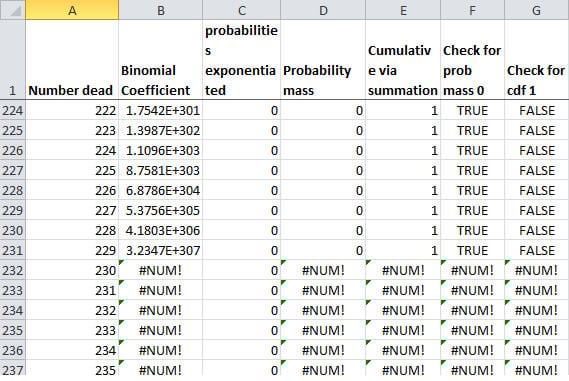Click the TRUE cell in row 227
Image resolution: width=569 pixels, height=381 pixels.
472,171
